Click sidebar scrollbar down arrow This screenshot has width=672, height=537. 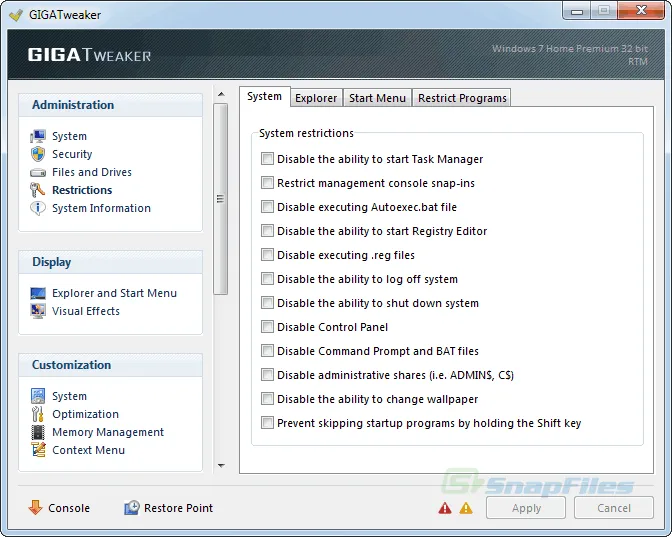[221, 465]
